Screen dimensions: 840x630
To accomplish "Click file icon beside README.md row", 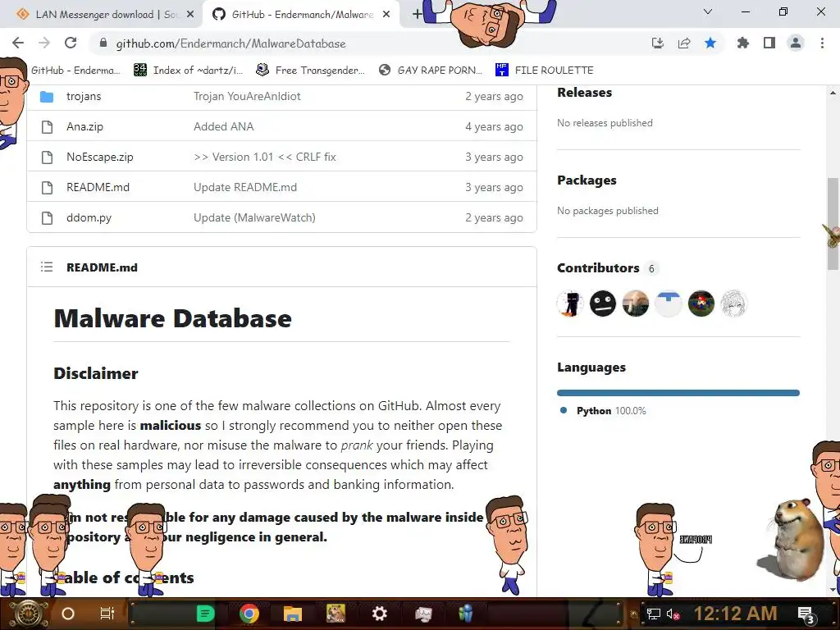I will (x=47, y=188).
